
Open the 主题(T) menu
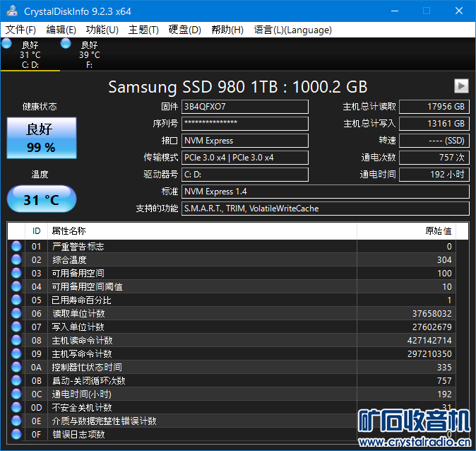143,30
